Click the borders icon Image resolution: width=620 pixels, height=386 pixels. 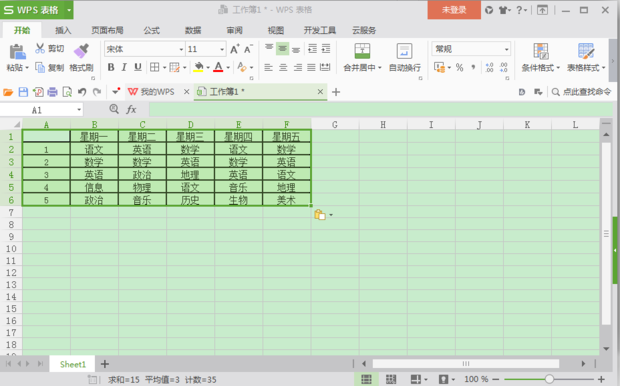click(155, 67)
